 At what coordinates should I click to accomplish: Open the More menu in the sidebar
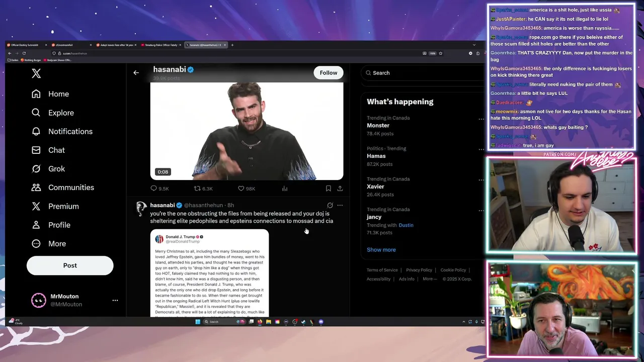(49, 243)
